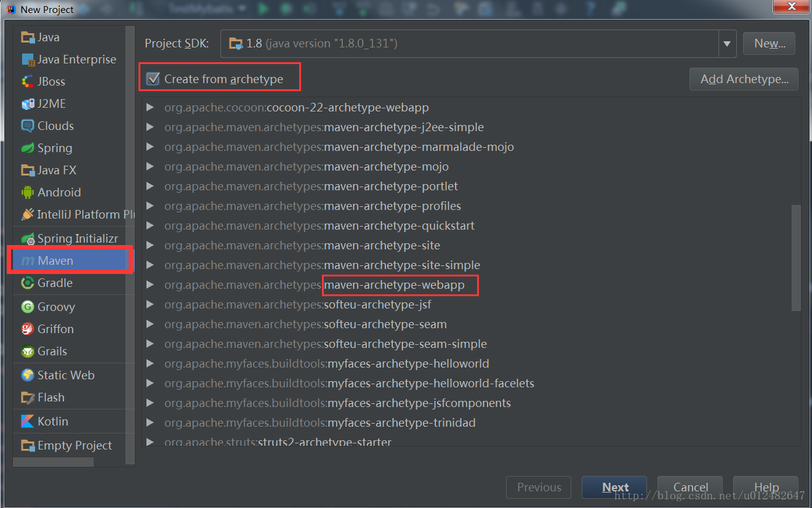Expand the maven-archetype-quickstart node
The width and height of the screenshot is (812, 508).
[x=150, y=226]
